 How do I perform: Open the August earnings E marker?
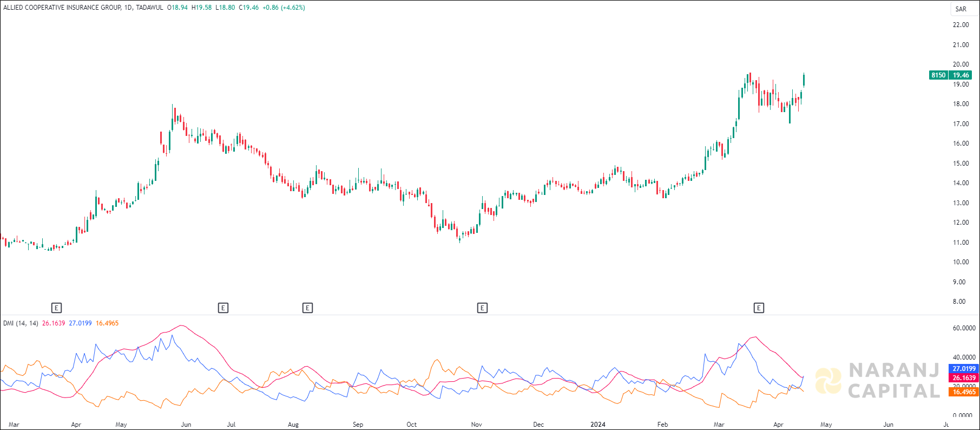[x=307, y=308]
